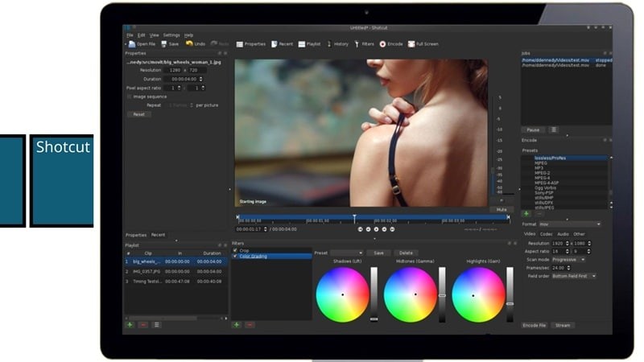Switch to the Audio encode tab
Image resolution: width=644 pixels, height=362 pixels.
[563, 234]
